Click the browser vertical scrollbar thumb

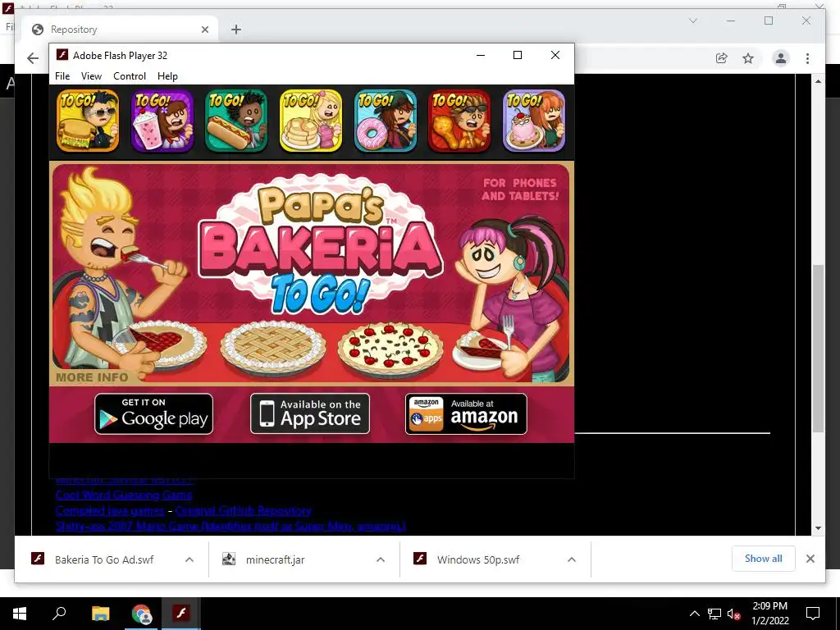(x=818, y=348)
